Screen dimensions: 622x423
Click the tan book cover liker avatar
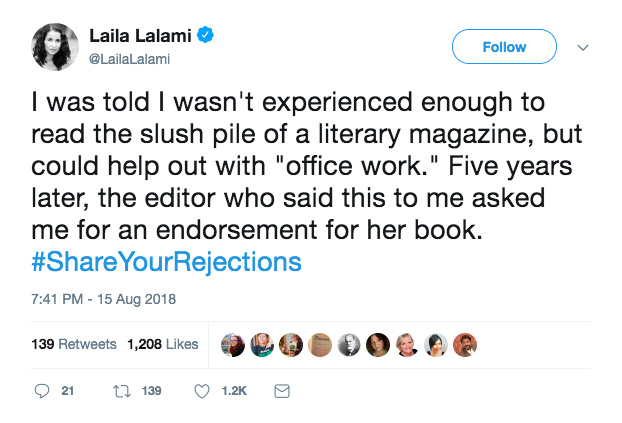click(x=320, y=344)
